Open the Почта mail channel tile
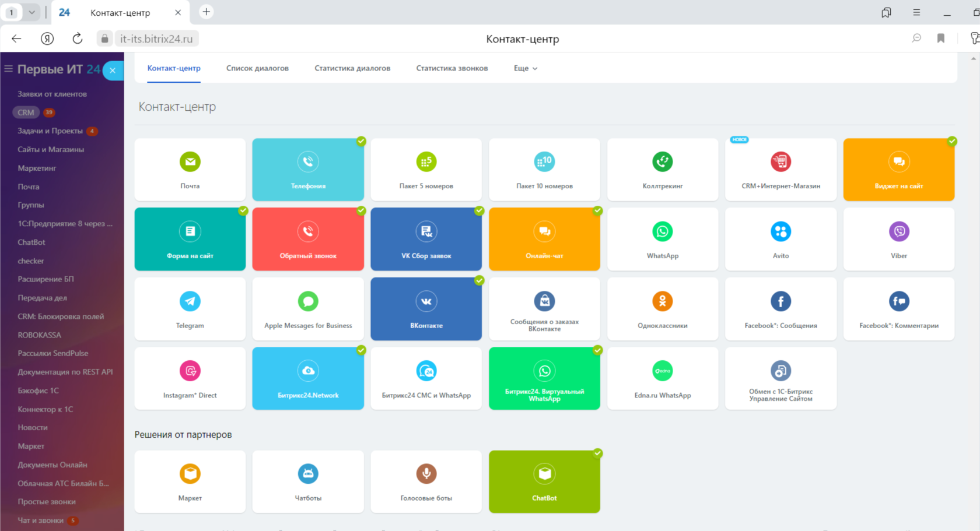 click(x=190, y=170)
